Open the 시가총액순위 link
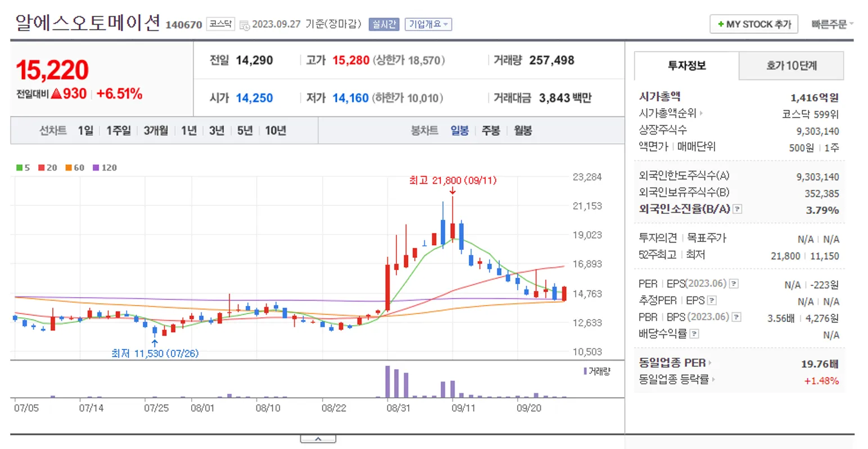The height and width of the screenshot is (449, 868). pos(671,113)
